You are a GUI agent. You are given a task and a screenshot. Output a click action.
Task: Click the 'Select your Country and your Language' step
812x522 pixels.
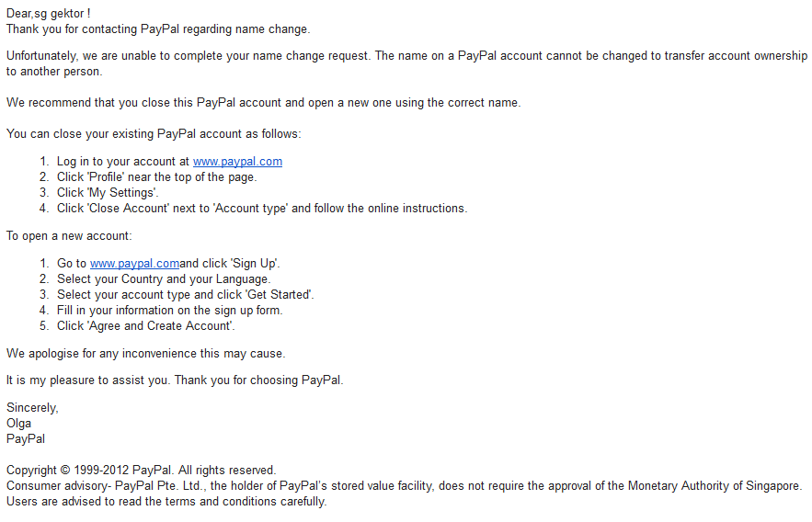[164, 279]
